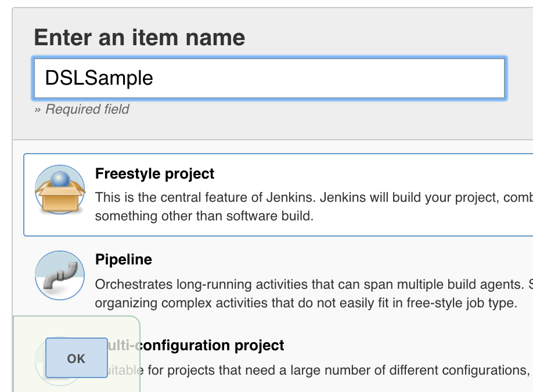
Task: Click 'something other than software build' text
Action: (204, 216)
